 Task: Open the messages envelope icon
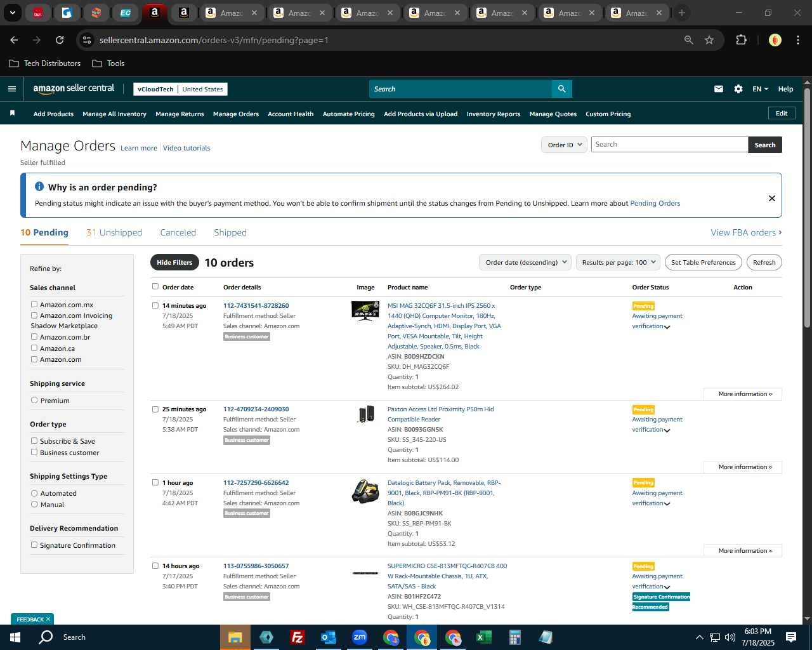coord(719,89)
